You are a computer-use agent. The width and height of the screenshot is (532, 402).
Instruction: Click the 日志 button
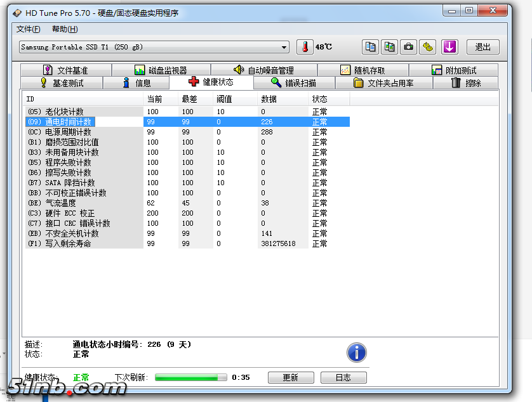[x=343, y=377]
